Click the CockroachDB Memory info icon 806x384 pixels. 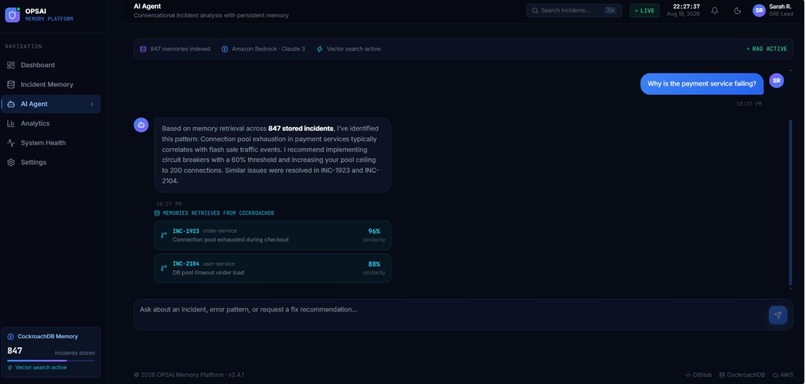[10, 337]
